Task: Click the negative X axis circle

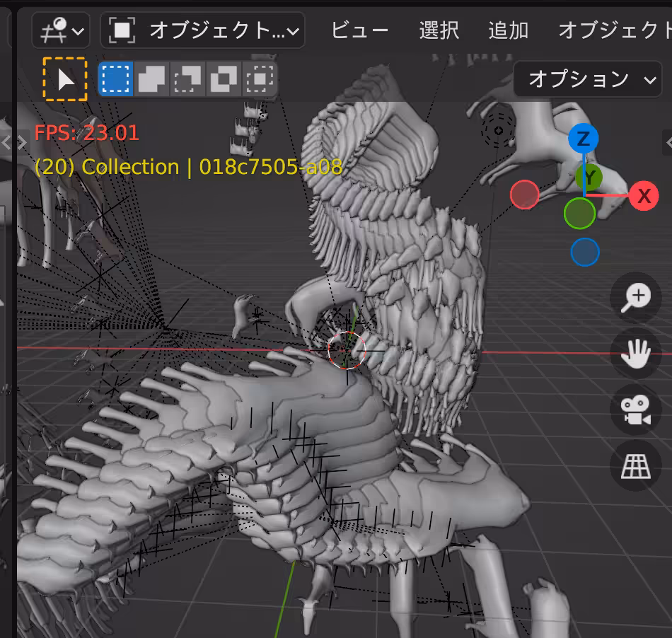Action: click(525, 195)
